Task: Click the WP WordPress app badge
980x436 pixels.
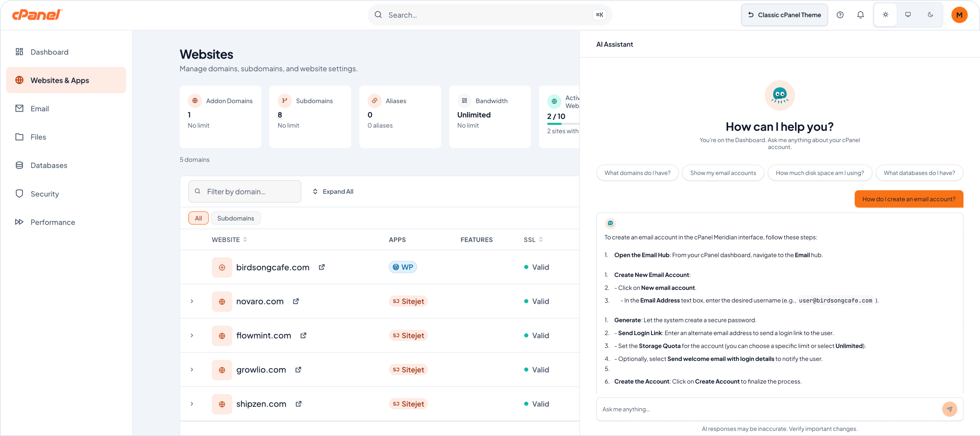Action: coord(403,267)
